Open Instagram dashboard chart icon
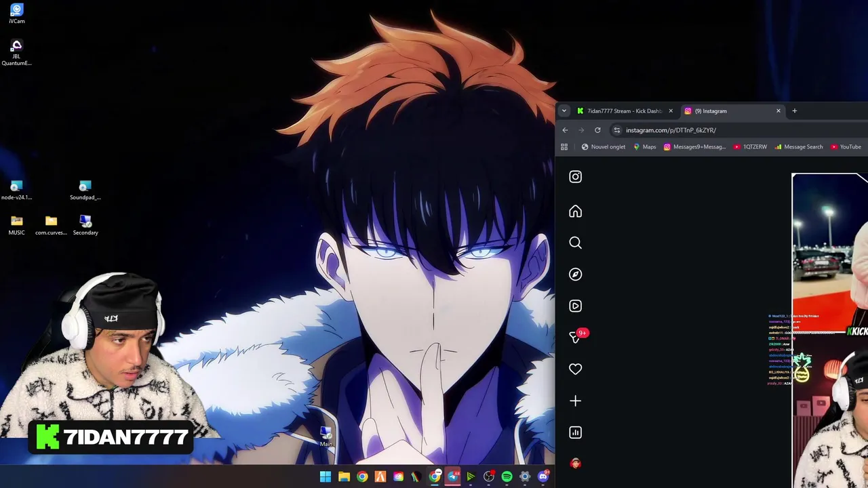The width and height of the screenshot is (868, 488). (x=575, y=432)
